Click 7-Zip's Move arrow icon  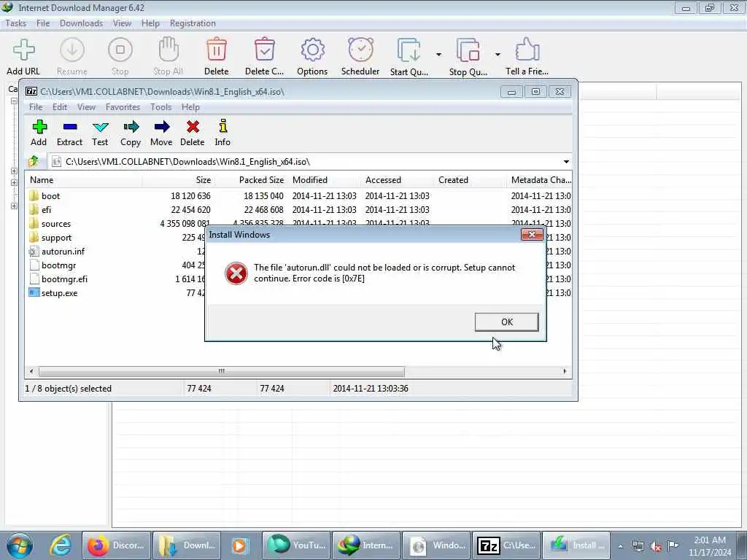coord(161,127)
